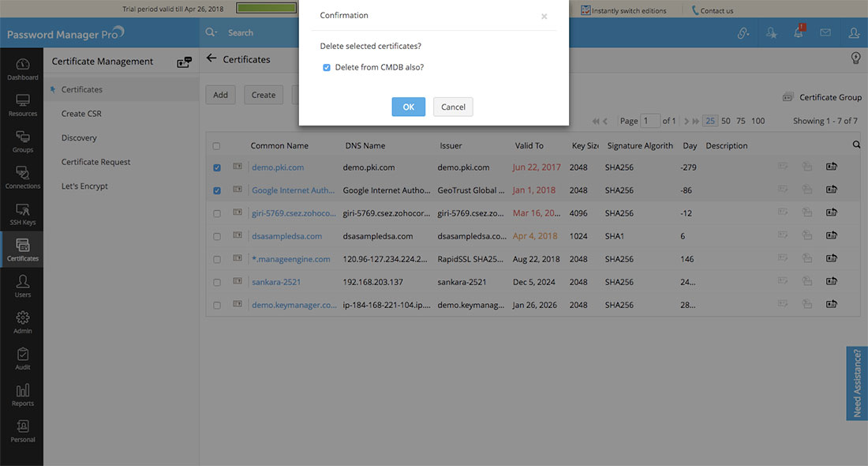
Task: Uncheck Delete from CMDB also checkbox
Action: [327, 68]
